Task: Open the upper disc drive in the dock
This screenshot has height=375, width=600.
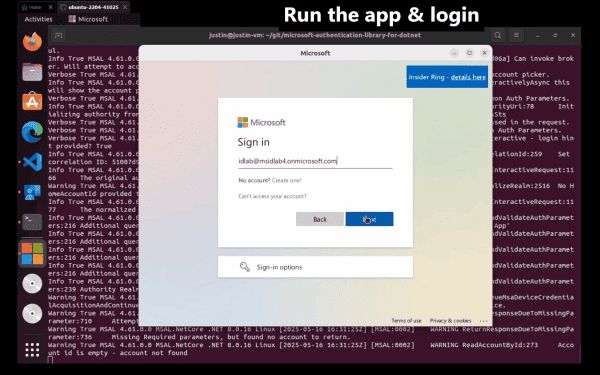Action: click(x=32, y=284)
